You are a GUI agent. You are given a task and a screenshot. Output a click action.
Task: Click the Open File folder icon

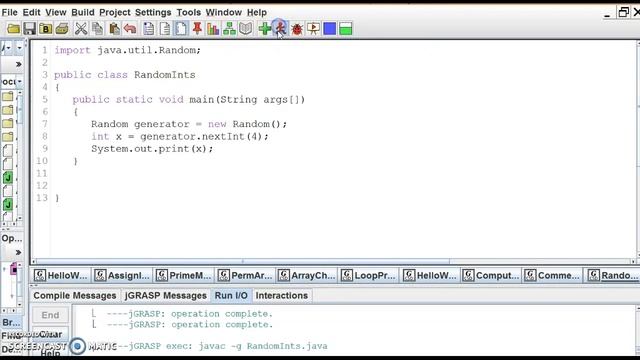point(13,29)
